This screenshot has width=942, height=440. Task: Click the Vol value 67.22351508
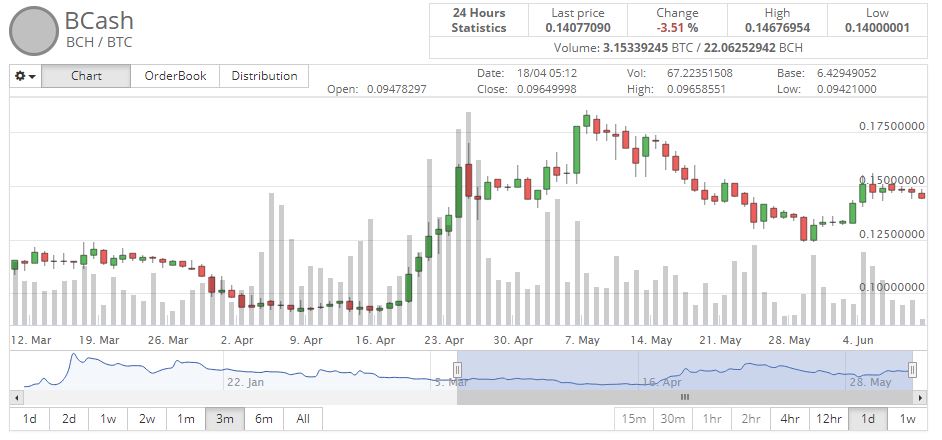pyautogui.click(x=699, y=73)
